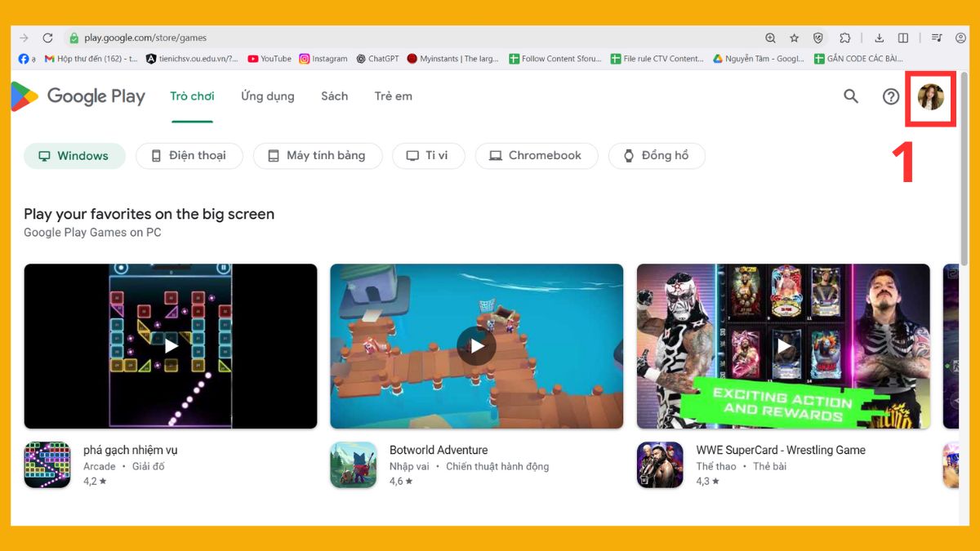Image resolution: width=980 pixels, height=551 pixels.
Task: Select the Windows device filter chip
Action: coord(74,156)
